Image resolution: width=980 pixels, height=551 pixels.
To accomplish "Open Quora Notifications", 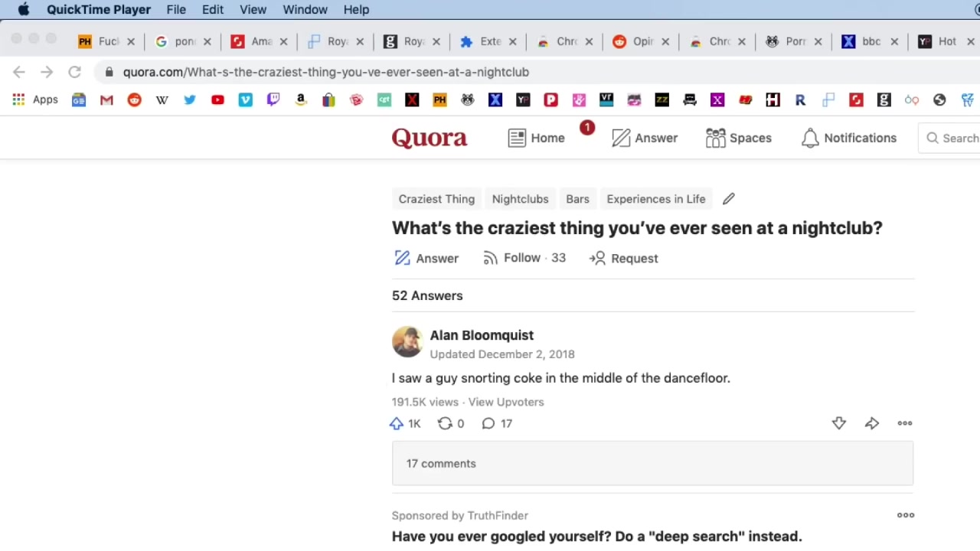I will (x=848, y=138).
